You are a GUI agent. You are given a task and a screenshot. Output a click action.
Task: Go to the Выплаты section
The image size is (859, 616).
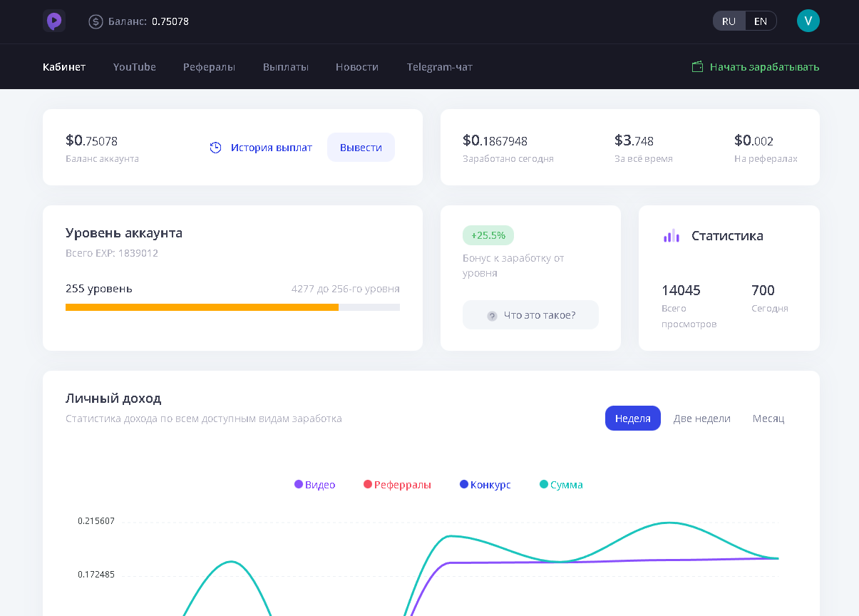pyautogui.click(x=286, y=67)
